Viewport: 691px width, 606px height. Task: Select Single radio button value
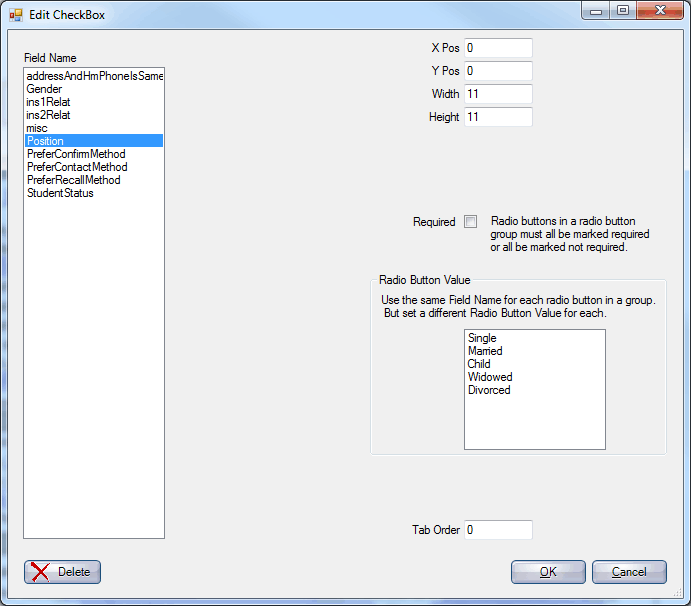point(535,338)
